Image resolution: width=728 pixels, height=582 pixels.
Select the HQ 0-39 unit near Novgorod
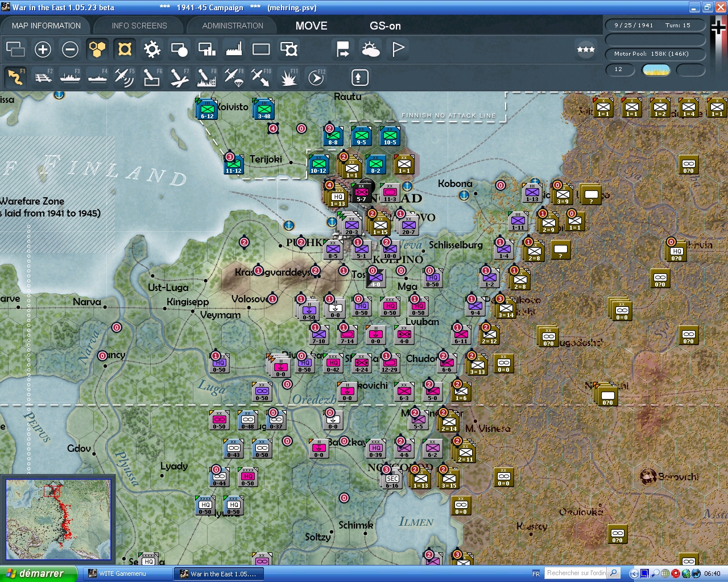point(375,448)
